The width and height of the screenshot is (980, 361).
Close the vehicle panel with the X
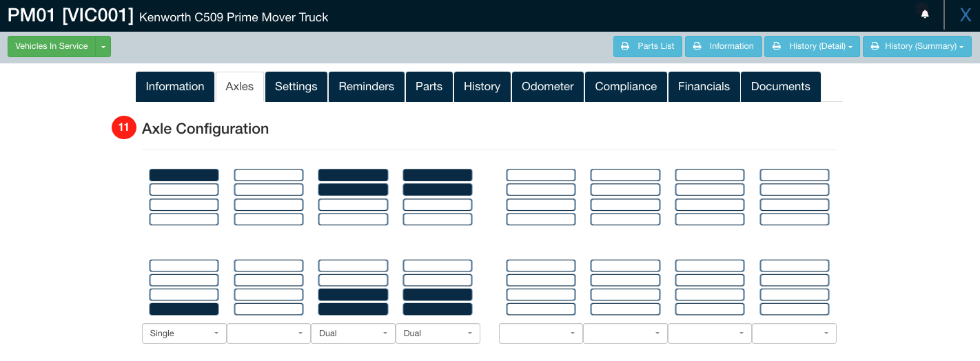point(966,15)
